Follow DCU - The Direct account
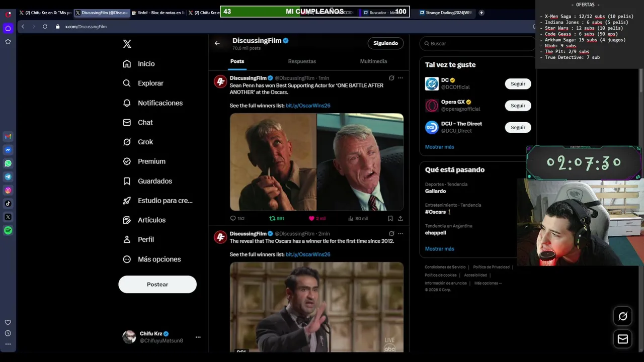This screenshot has height=362, width=644. 518,127
